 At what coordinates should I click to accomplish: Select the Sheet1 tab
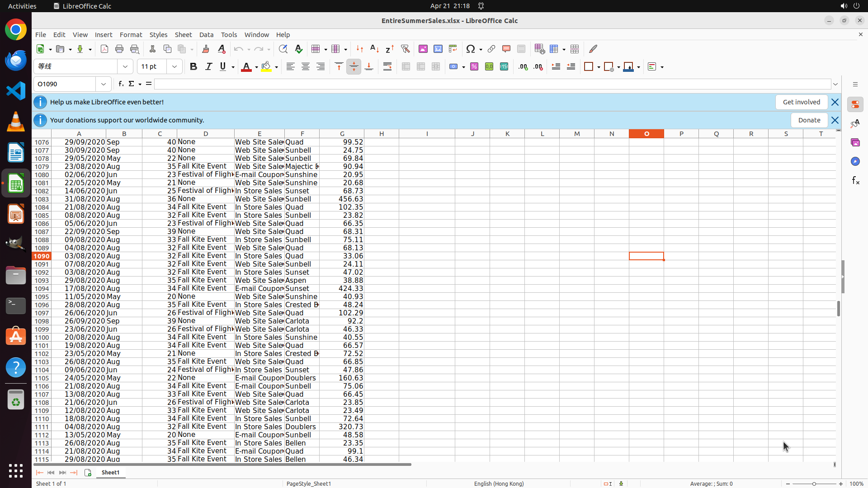point(110,473)
